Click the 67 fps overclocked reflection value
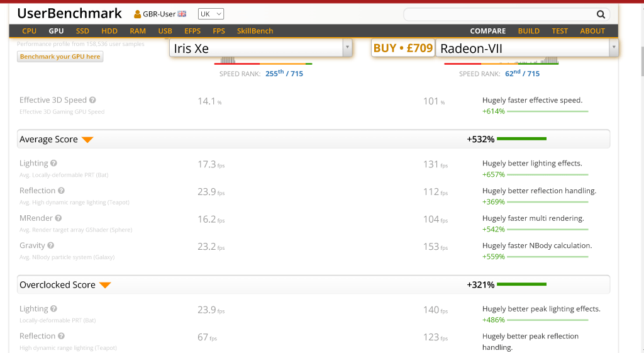The height and width of the screenshot is (353, 644). click(x=207, y=337)
